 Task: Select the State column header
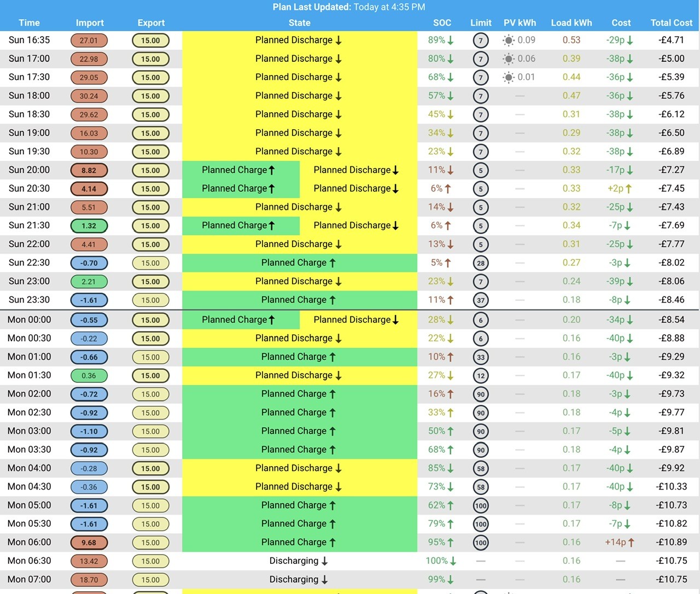(x=299, y=23)
